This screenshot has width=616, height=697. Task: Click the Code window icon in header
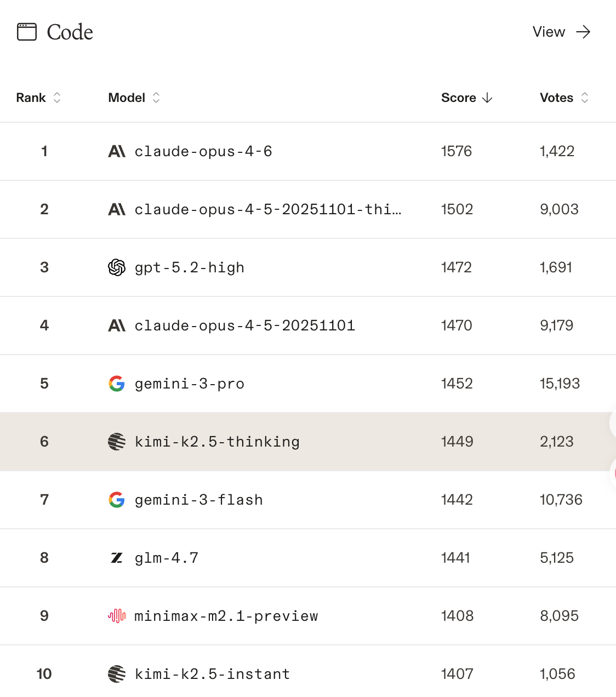[x=26, y=32]
